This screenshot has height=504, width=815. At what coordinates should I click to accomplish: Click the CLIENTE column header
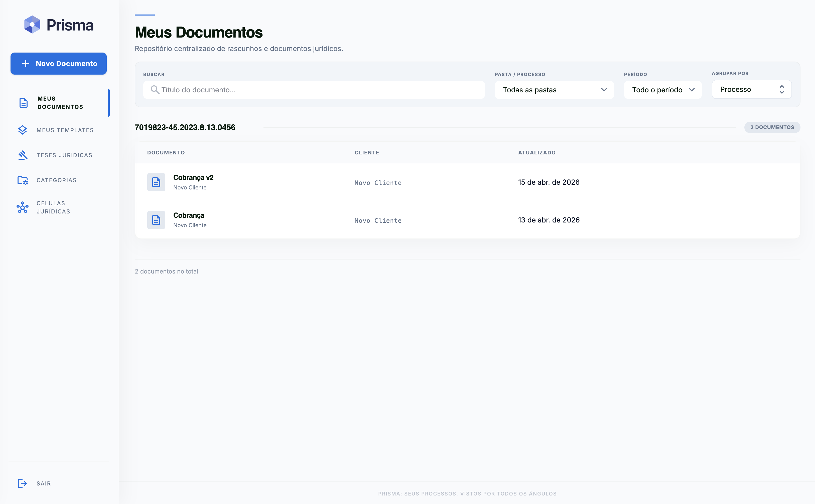(367, 153)
